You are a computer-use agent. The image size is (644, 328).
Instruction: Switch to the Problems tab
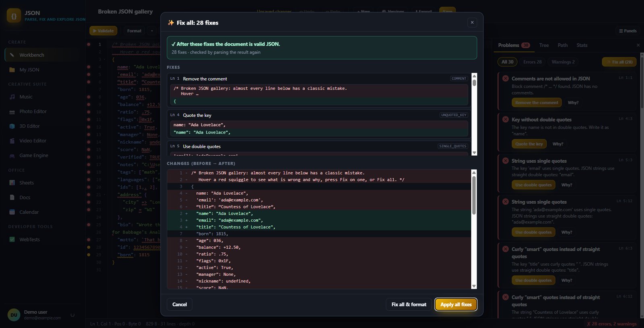coord(514,45)
